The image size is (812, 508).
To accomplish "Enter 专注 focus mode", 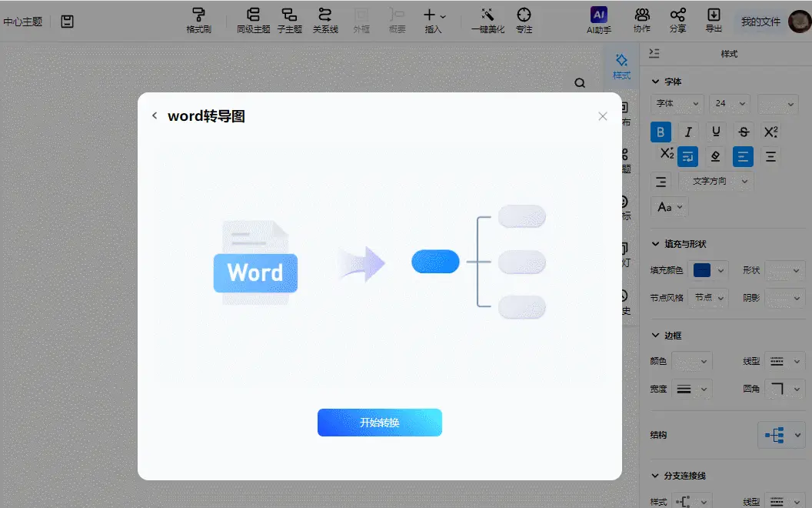I will (x=524, y=21).
